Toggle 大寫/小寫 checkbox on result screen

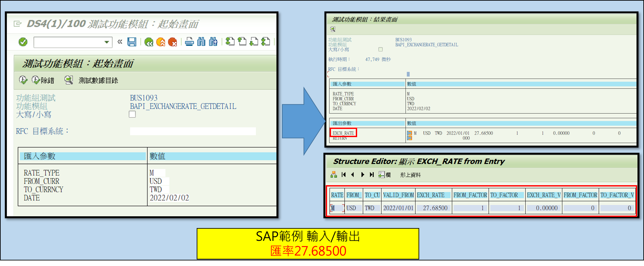point(380,49)
